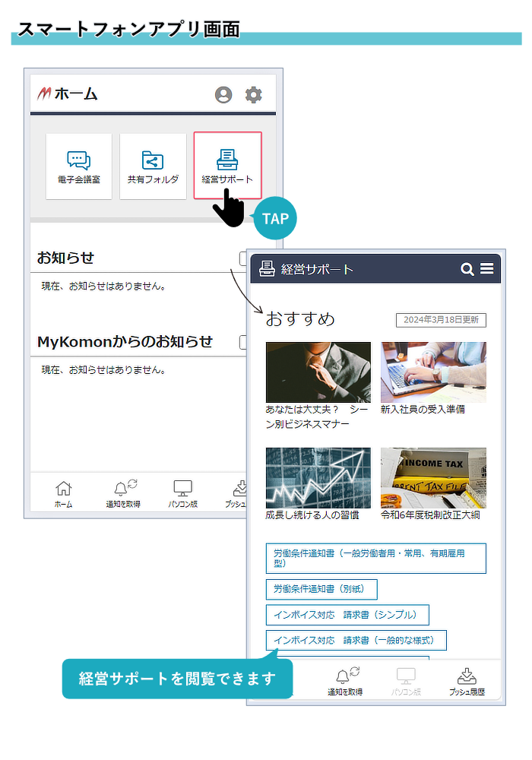532x760 pixels.
Task: Tap the 経営サポート tile on Home
Action: tap(227, 166)
